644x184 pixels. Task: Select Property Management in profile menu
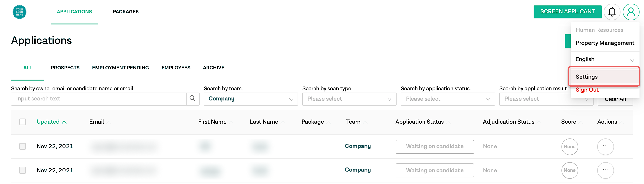[x=605, y=43]
